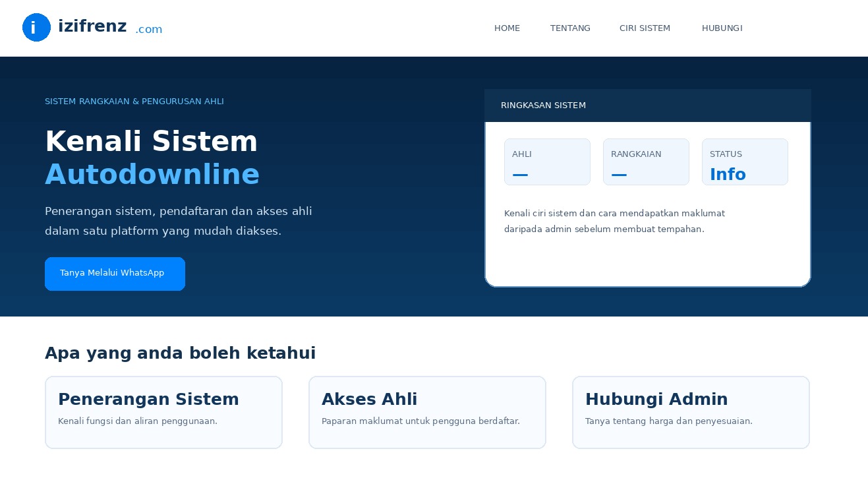The height and width of the screenshot is (484, 868).
Task: Open the HUBUNGI navigation link
Action: pyautogui.click(x=722, y=28)
